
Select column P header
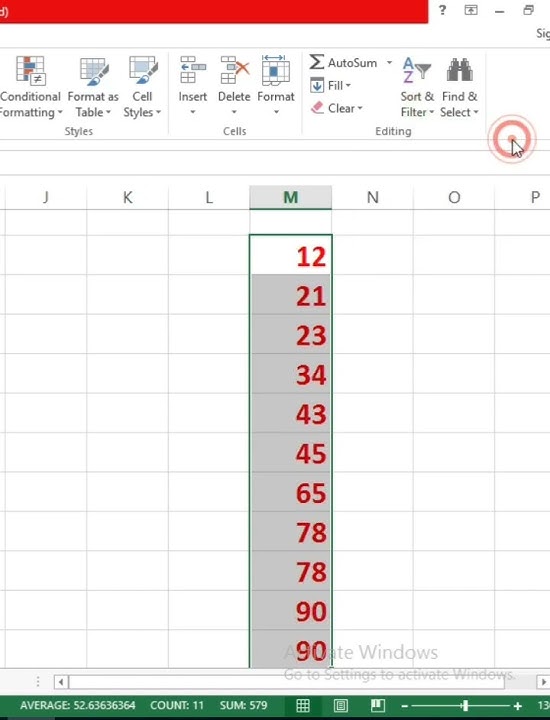click(522, 197)
